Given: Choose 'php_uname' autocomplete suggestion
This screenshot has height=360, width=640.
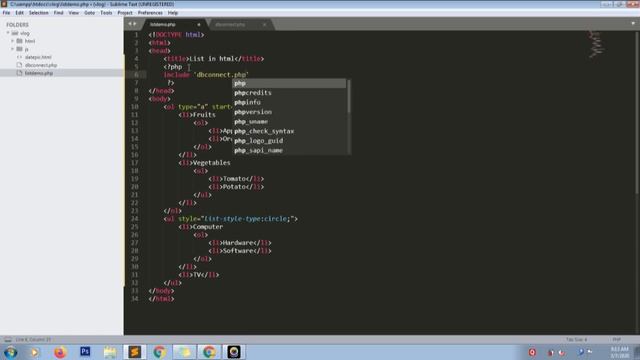Looking at the screenshot, I should pos(289,122).
